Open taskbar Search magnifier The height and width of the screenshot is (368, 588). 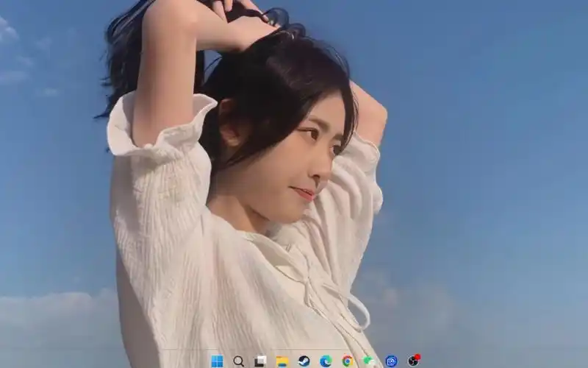238,361
